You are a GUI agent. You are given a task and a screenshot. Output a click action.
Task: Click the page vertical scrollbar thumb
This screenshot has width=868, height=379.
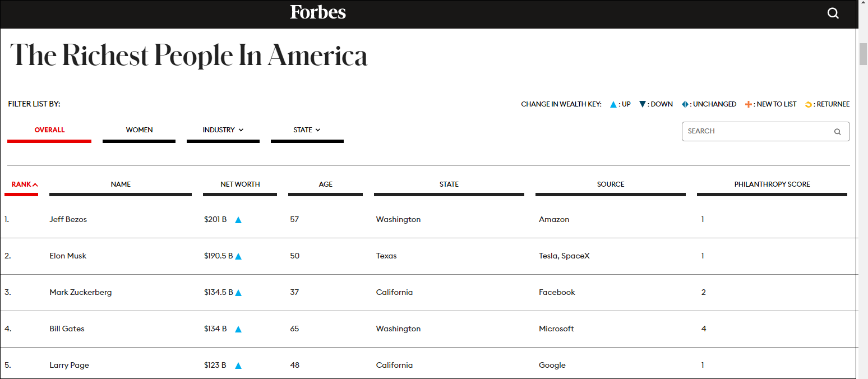[863, 53]
